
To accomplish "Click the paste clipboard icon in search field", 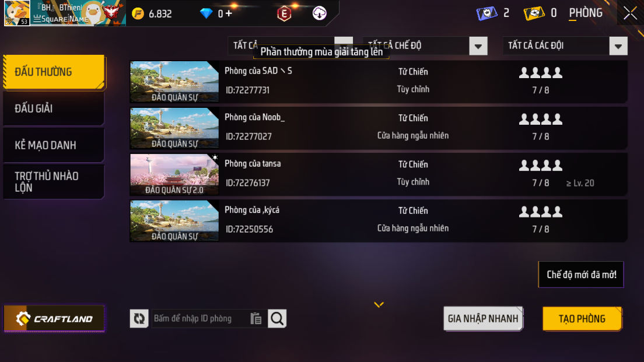I will (x=256, y=318).
